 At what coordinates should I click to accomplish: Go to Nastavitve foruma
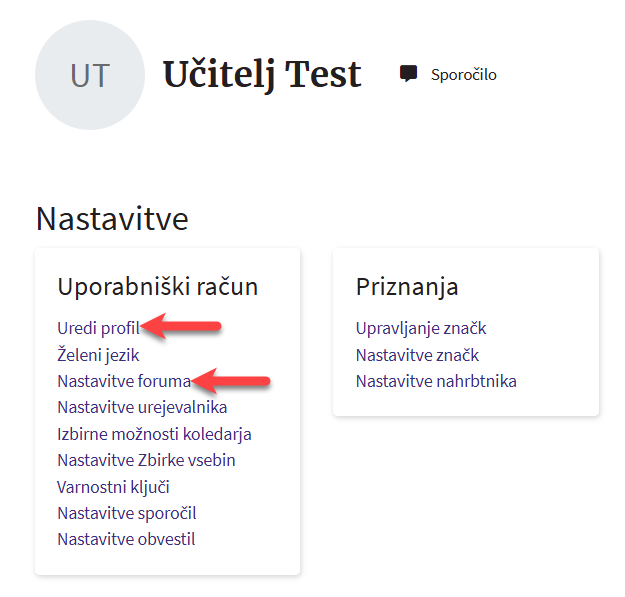124,381
